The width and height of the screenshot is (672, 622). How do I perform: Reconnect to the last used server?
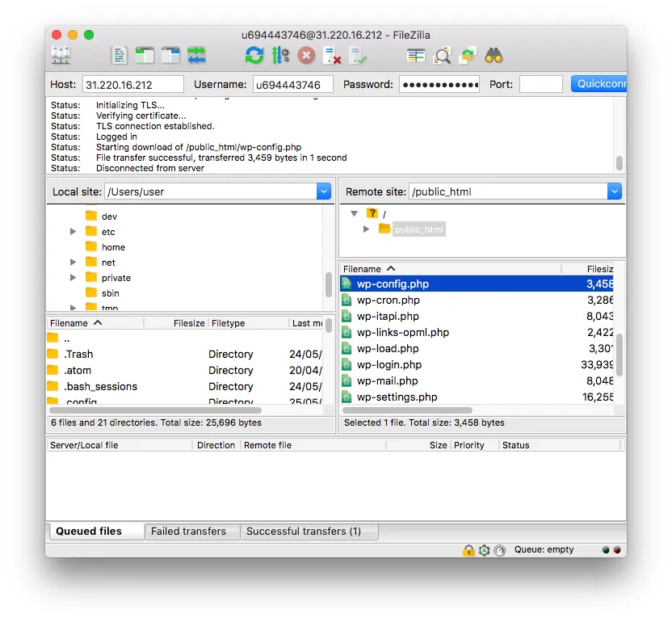click(x=358, y=56)
